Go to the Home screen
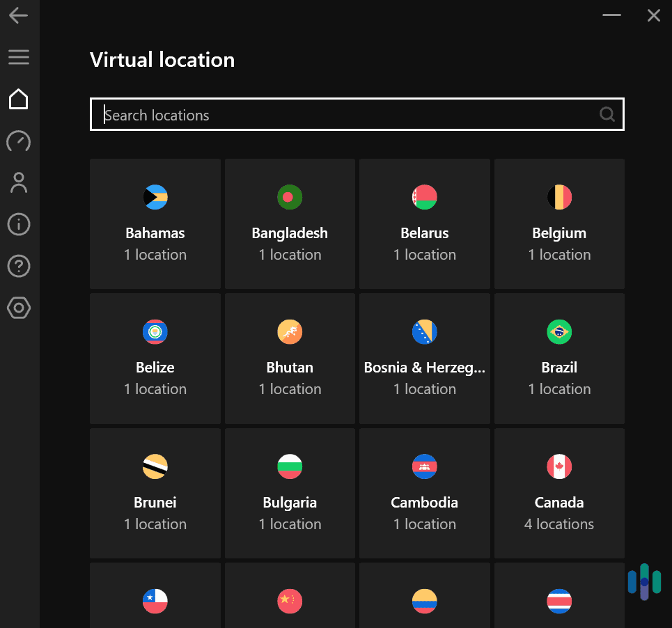 18,99
